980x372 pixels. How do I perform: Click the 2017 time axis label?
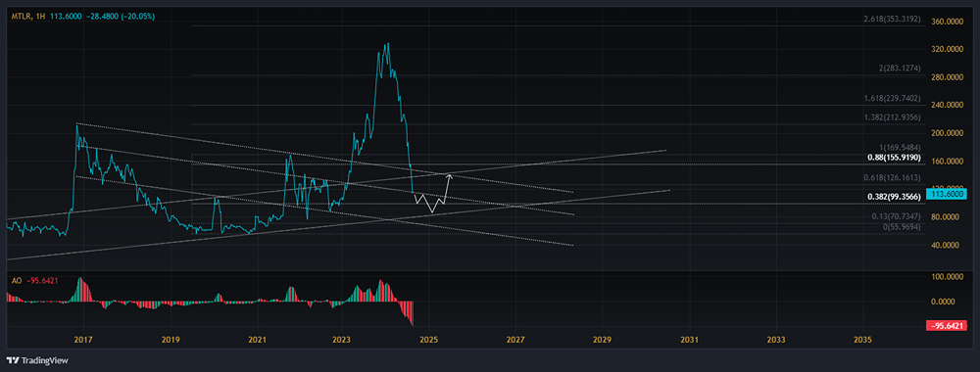(82, 340)
